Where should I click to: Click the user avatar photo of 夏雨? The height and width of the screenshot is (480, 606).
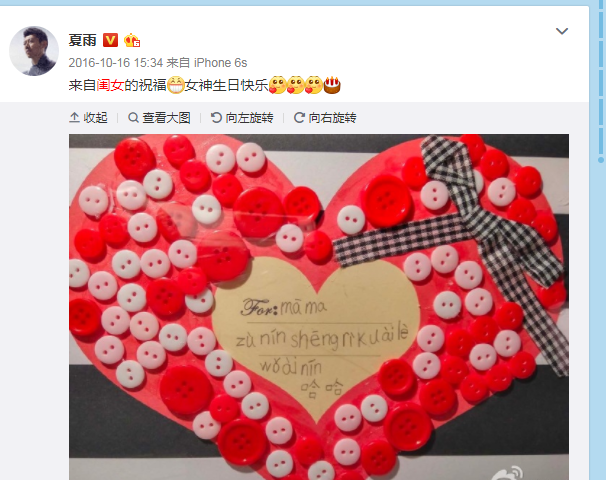(x=34, y=51)
